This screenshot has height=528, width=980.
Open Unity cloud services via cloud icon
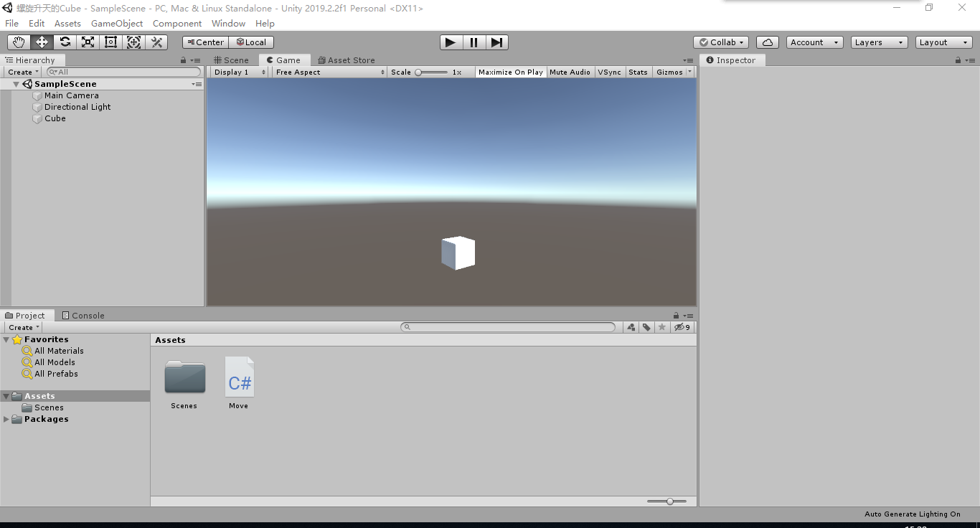(x=767, y=42)
